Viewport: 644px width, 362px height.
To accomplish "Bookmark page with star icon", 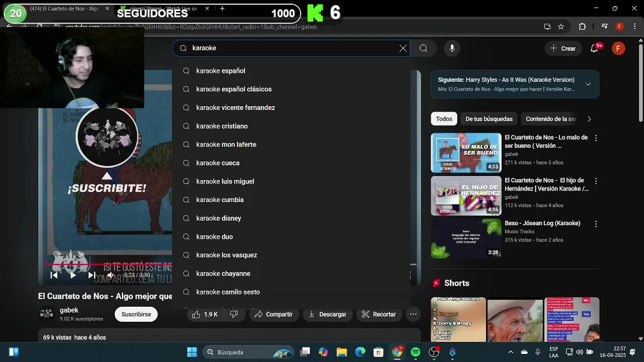I will pos(561,27).
